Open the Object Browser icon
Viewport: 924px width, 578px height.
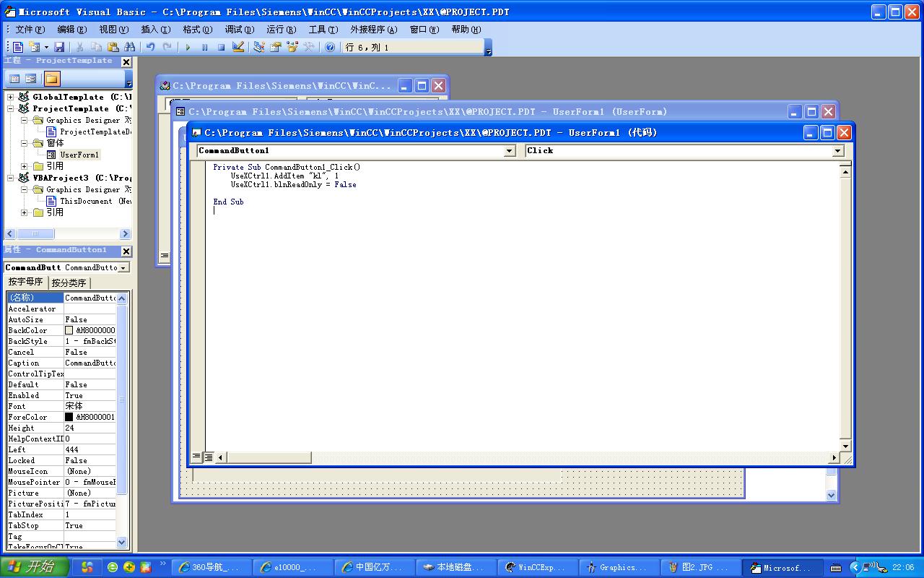[292, 47]
